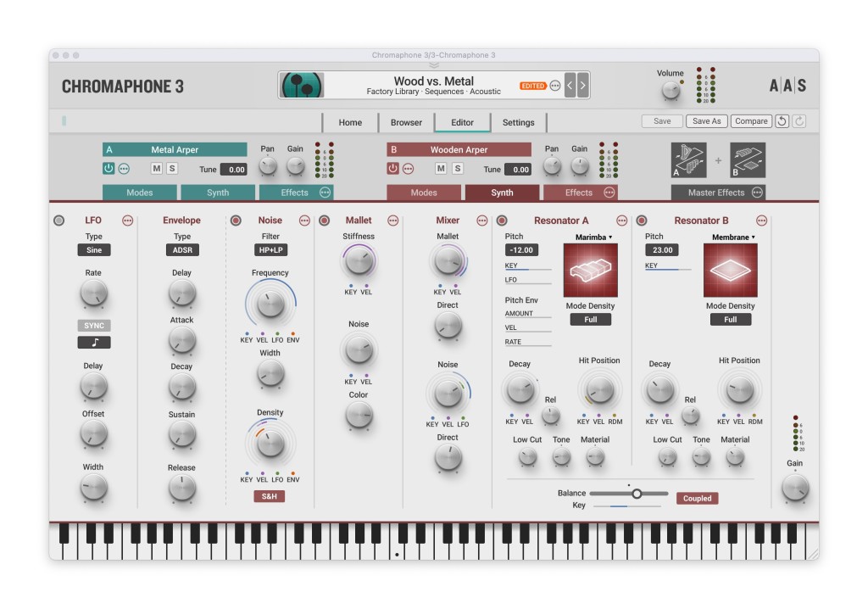Open the Modes tab of layer A
The image size is (868, 609).
click(140, 193)
